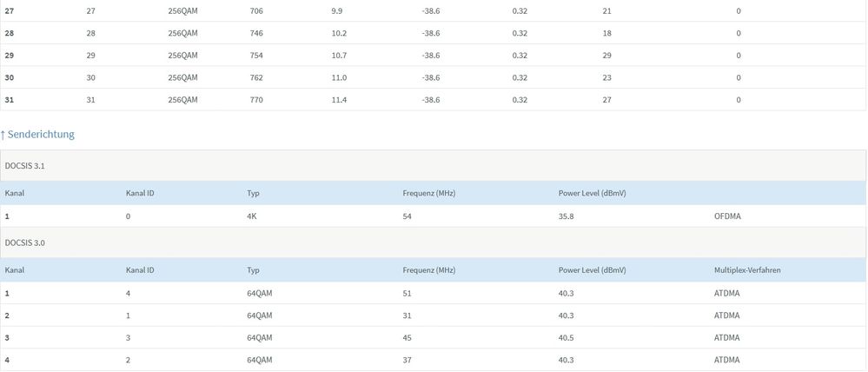Viewport: 868px width, 372px height.
Task: Click 64QAM in the 51 MHz row
Action: pos(260,294)
